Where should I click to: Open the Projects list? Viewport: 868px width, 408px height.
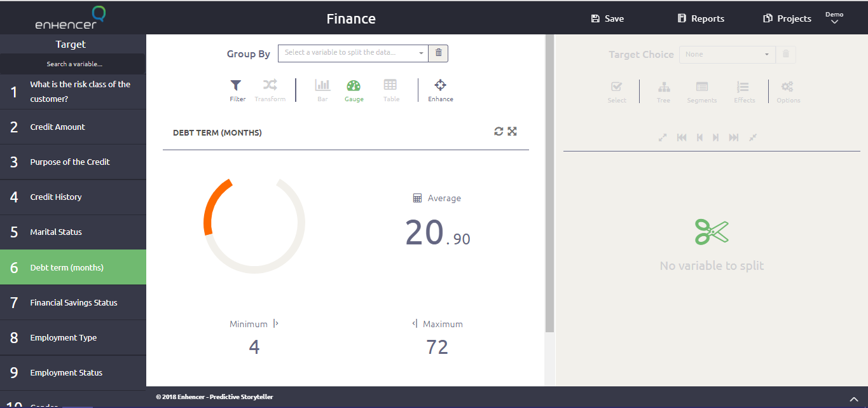[x=787, y=18]
